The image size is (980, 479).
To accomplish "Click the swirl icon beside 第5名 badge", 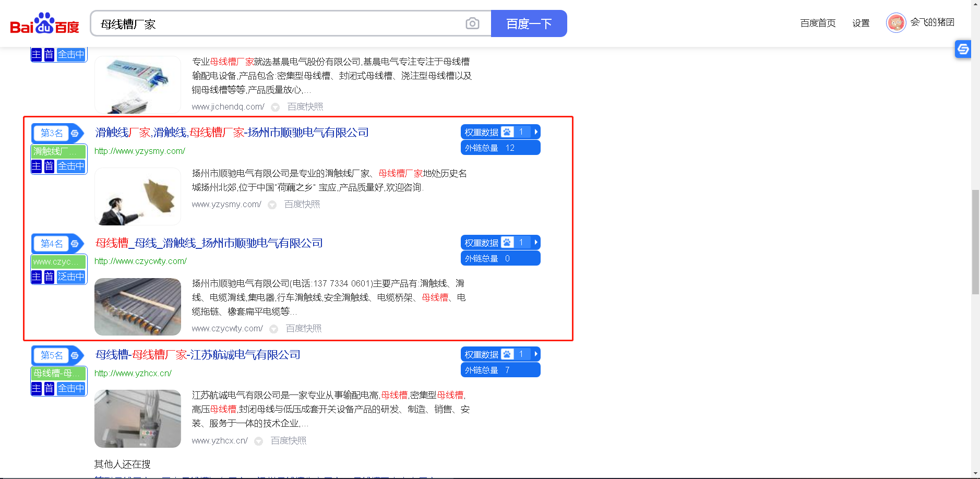I will [75, 355].
